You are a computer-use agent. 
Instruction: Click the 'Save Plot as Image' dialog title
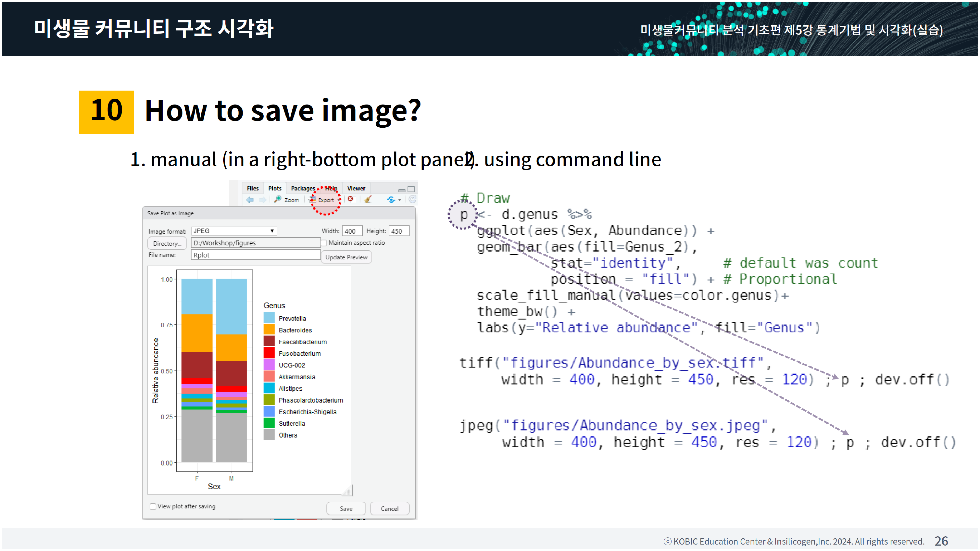click(x=170, y=213)
